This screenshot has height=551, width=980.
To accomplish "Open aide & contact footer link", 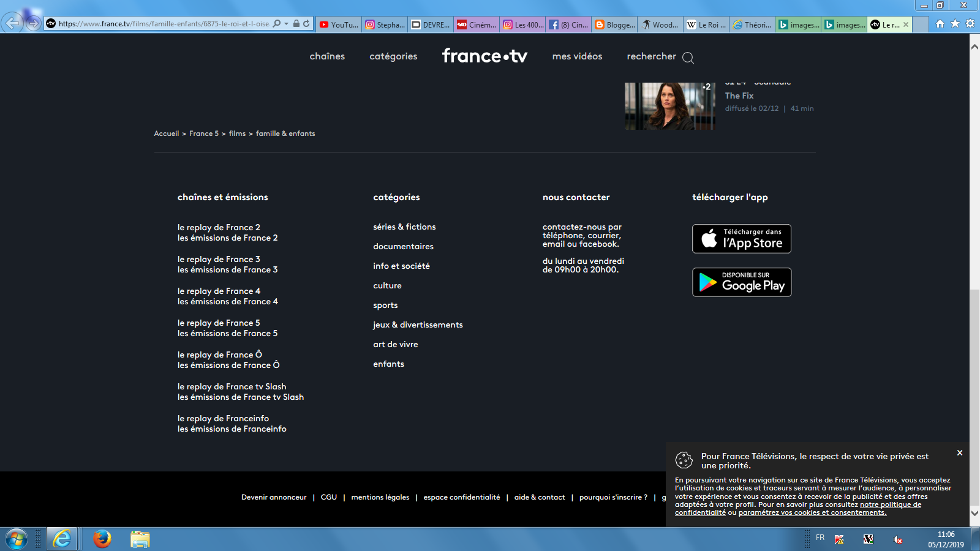I will [540, 497].
